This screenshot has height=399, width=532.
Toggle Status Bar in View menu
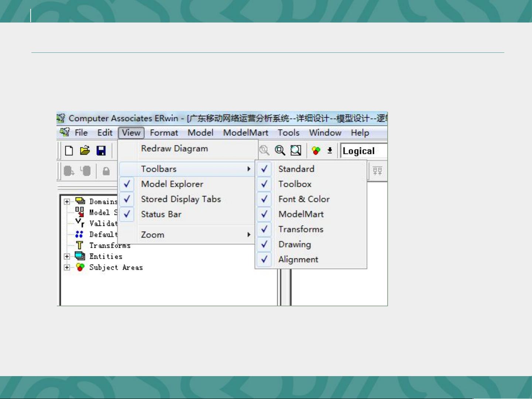pyautogui.click(x=186, y=214)
